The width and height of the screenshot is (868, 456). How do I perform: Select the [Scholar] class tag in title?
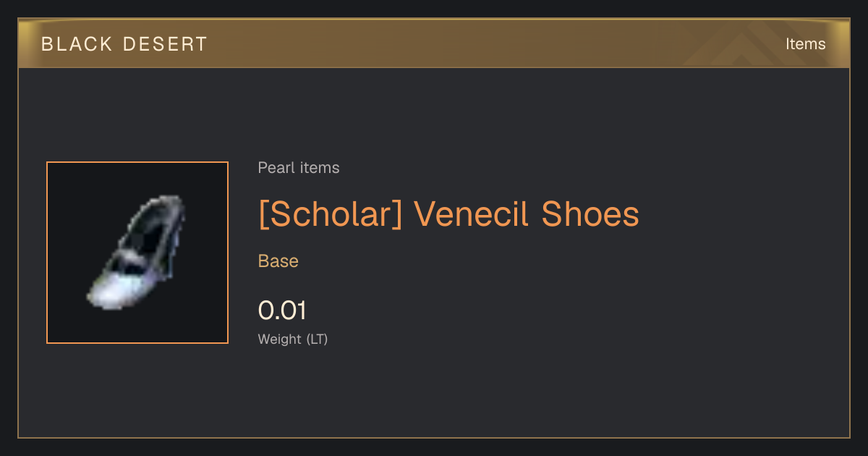[x=330, y=214]
